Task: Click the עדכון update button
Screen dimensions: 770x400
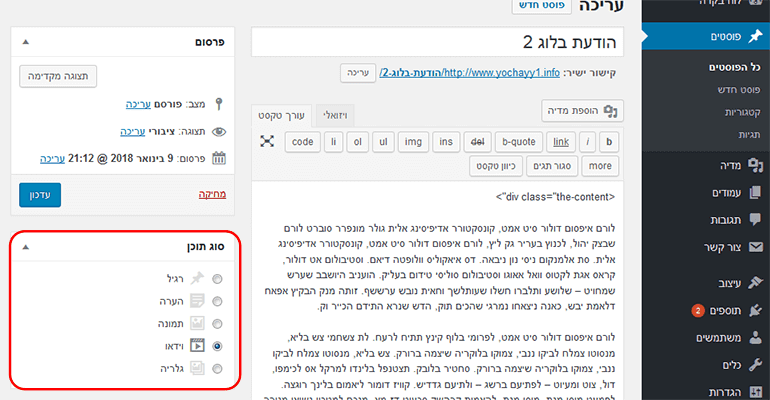Action: pyautogui.click(x=40, y=195)
